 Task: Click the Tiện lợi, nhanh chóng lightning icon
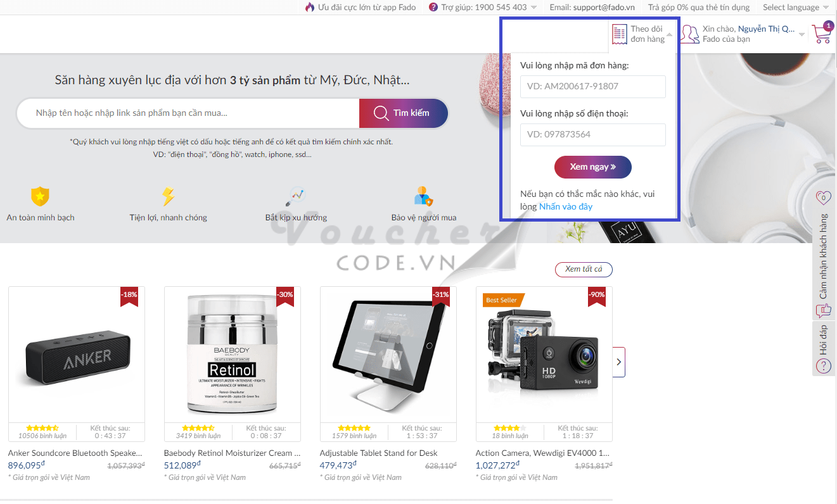point(168,196)
